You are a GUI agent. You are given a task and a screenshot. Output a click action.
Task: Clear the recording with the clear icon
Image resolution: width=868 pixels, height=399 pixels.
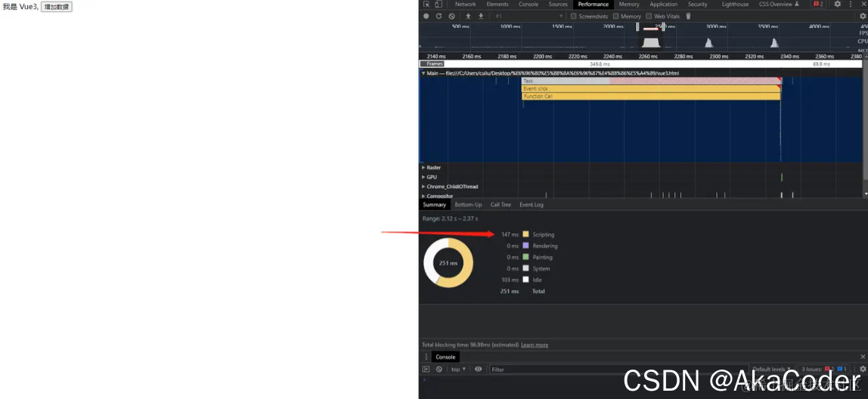[451, 16]
